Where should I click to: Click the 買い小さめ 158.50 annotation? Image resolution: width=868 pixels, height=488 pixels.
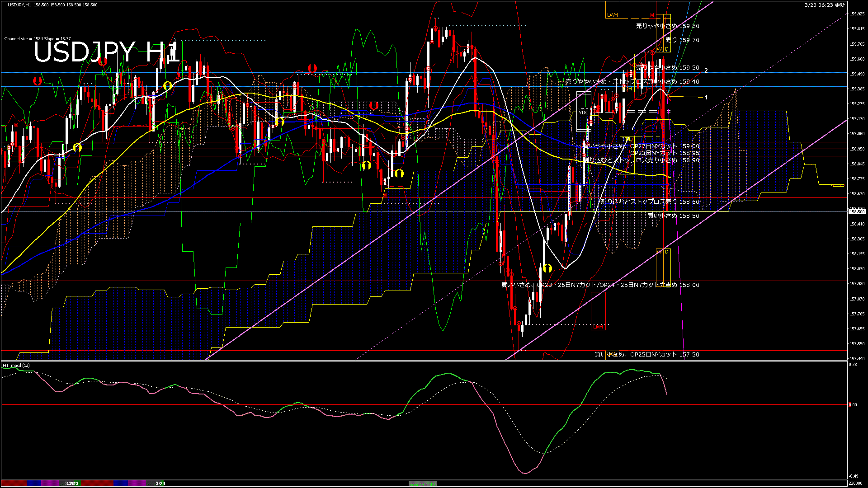click(673, 216)
